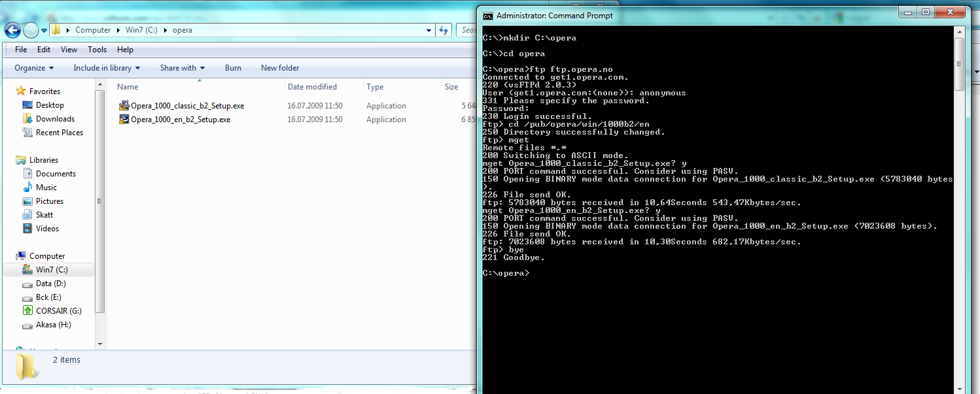Open the View menu
Viewport: 980px width, 394px height.
(x=69, y=50)
